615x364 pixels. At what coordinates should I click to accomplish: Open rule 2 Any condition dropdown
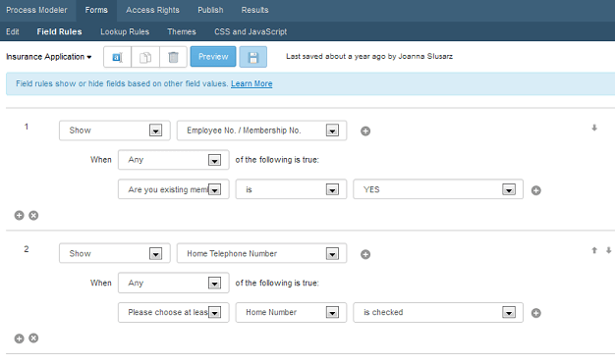(x=173, y=283)
